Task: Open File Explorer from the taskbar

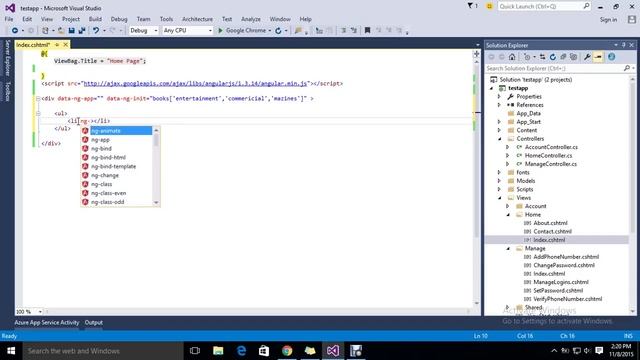Action: tap(218, 351)
